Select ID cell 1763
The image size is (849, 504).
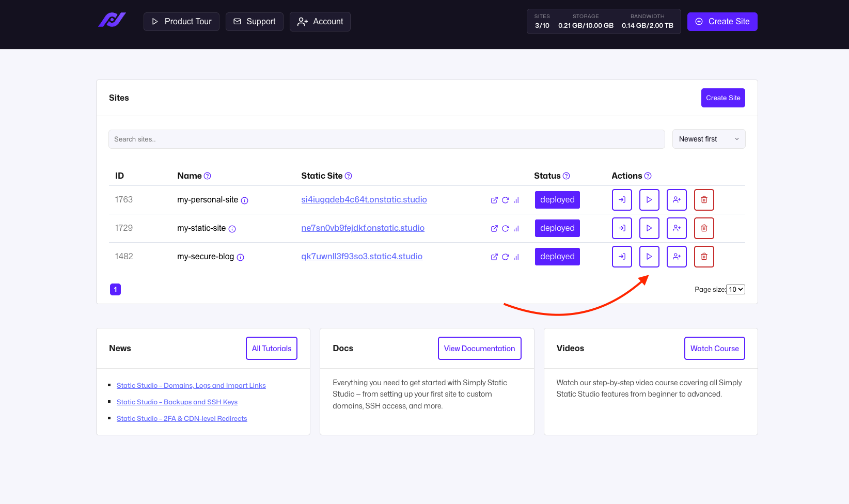coord(124,200)
